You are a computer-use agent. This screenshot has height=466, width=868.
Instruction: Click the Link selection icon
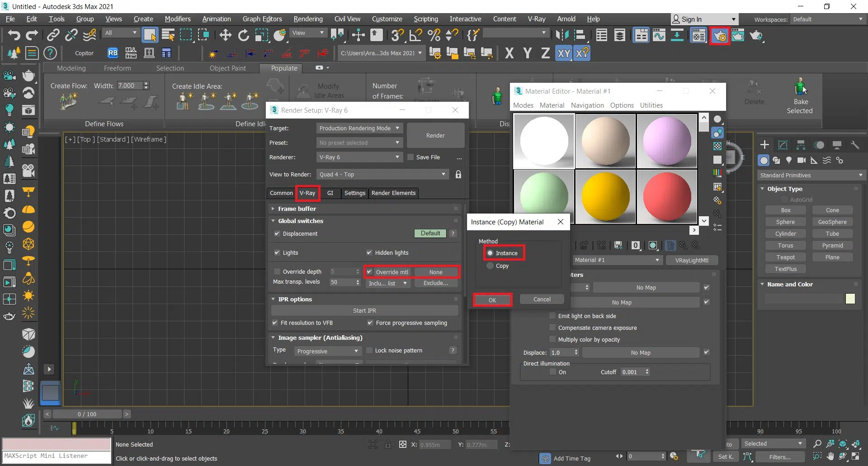coord(53,35)
